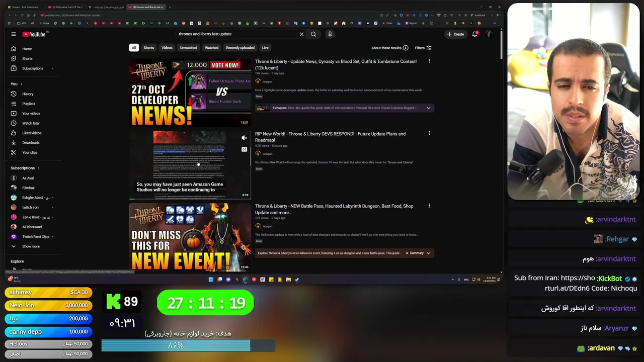
Task: Open Aragon channel under the Developer News video
Action: tap(267, 81)
